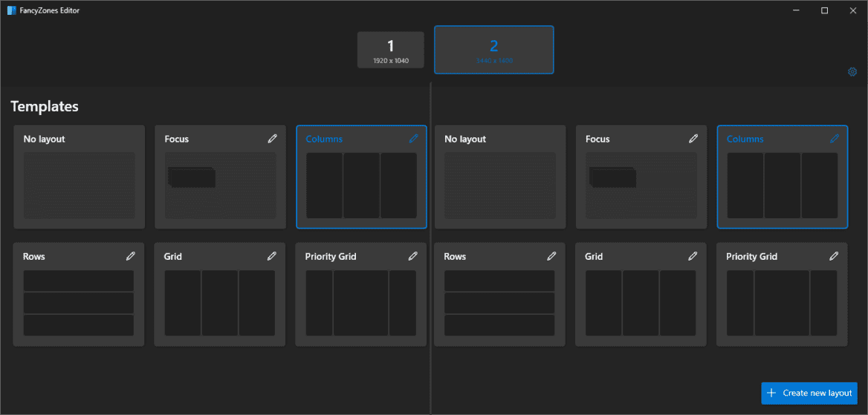
Task: Click the pencil icon on the right Focus card
Action: tap(693, 139)
